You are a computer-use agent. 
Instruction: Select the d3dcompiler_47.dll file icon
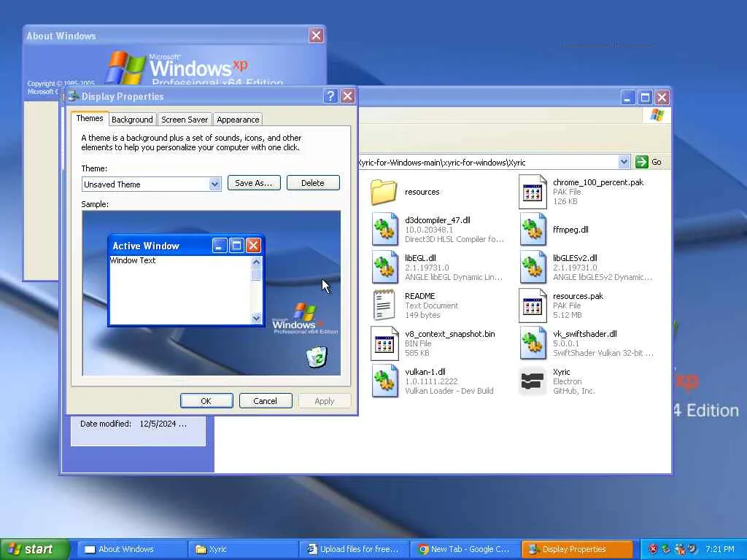tap(384, 230)
